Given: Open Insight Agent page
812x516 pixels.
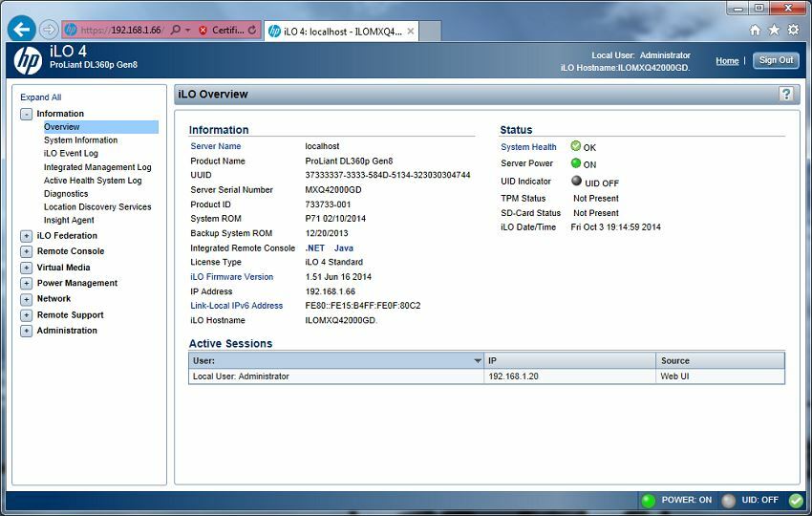Looking at the screenshot, I should point(69,220).
